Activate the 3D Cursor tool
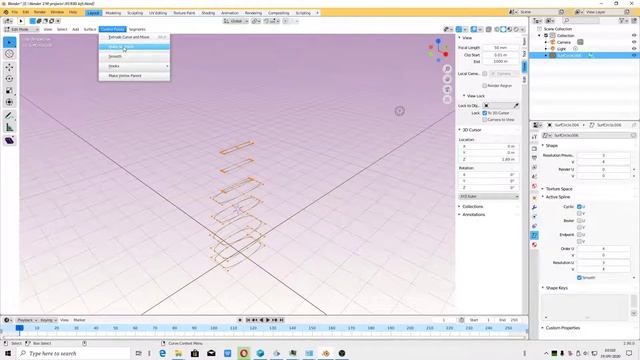This screenshot has height=360, width=640. [x=9, y=54]
